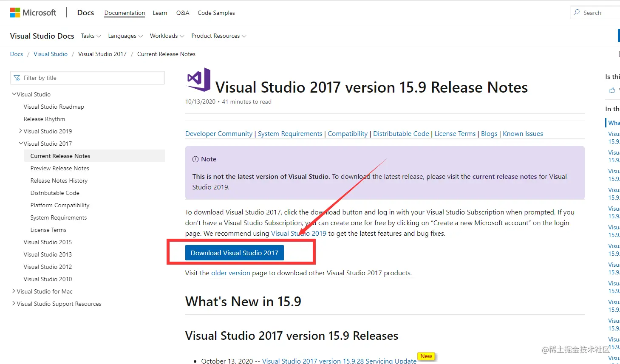Collapse the Visual Studio tree node
The image size is (620, 364).
[14, 94]
